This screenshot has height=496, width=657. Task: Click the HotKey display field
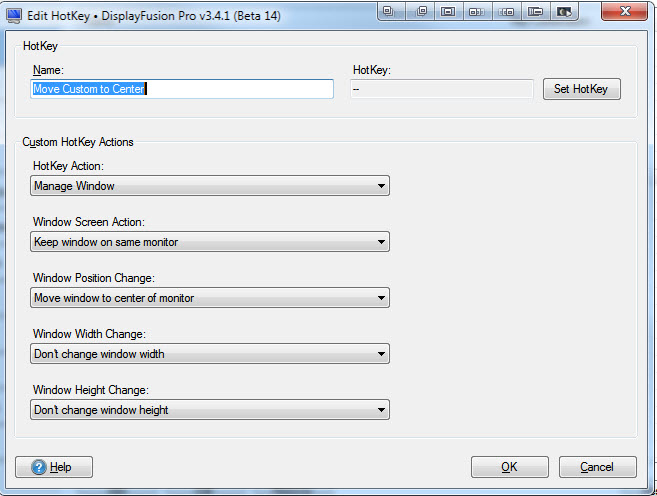(442, 89)
